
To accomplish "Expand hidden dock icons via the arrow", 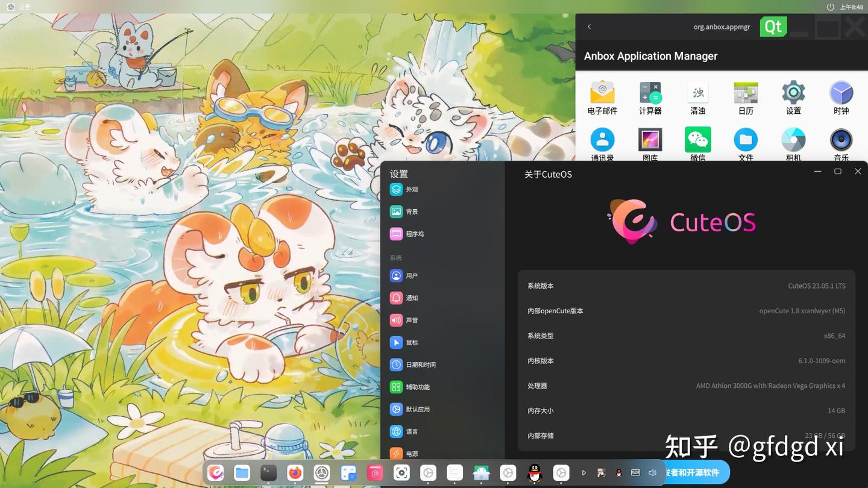I will (583, 472).
